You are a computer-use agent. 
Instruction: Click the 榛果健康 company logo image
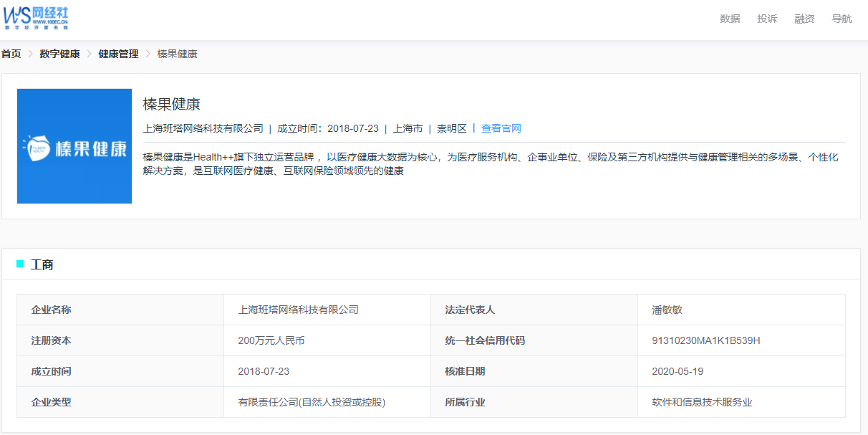point(74,146)
